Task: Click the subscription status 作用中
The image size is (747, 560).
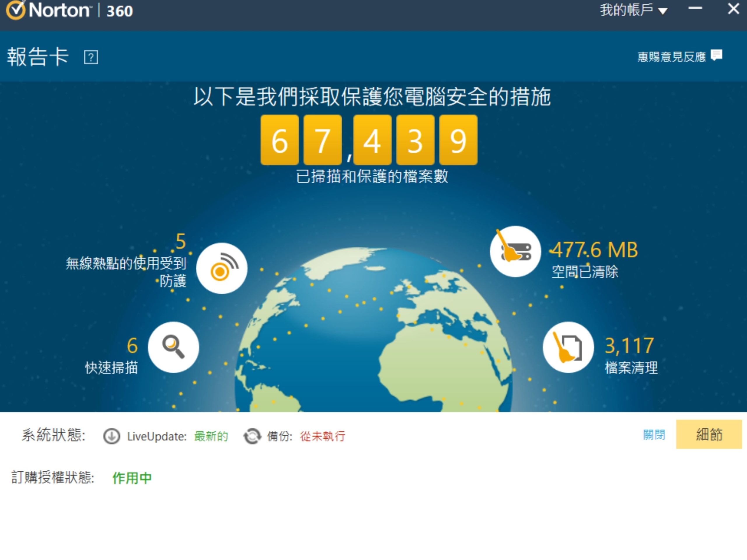Action: pyautogui.click(x=132, y=478)
